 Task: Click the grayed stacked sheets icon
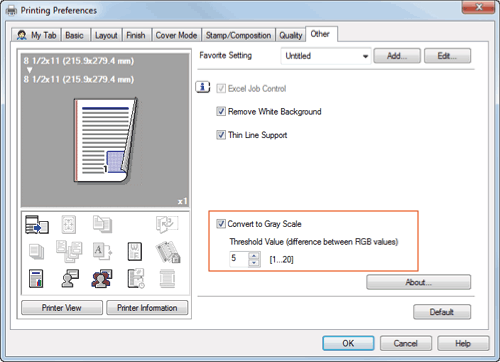36,251
